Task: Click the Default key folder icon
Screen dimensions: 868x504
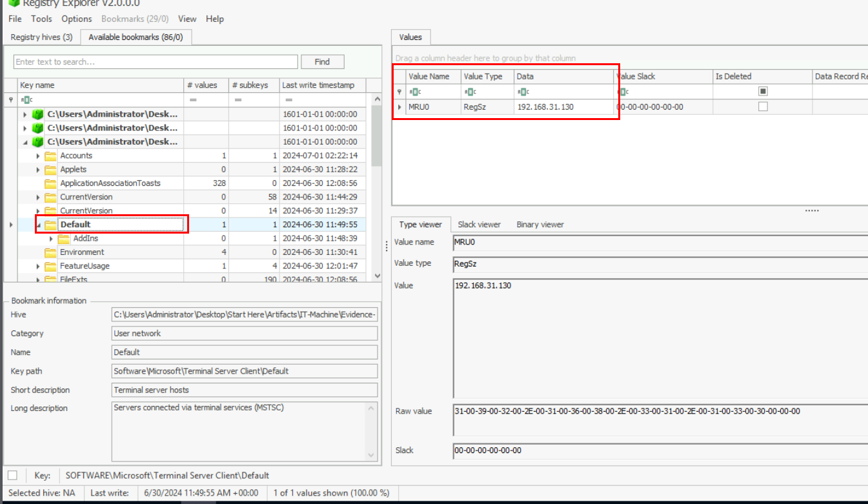Action: [x=50, y=225]
